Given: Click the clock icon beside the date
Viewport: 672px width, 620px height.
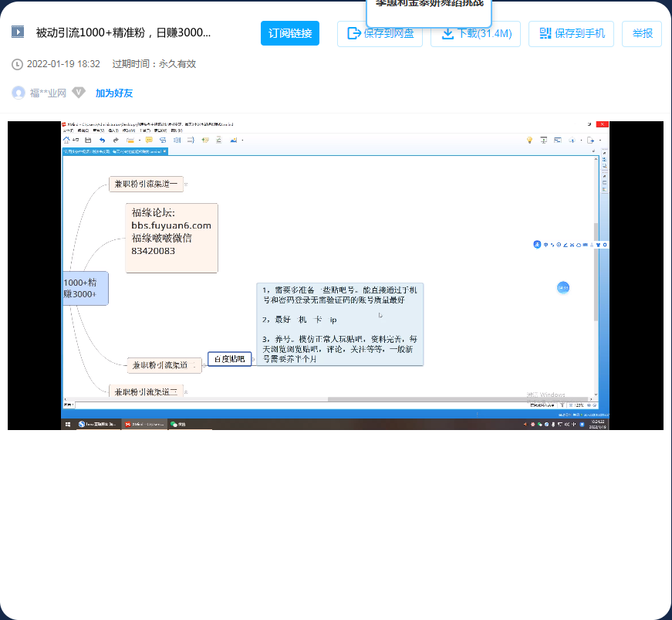Looking at the screenshot, I should click(17, 65).
